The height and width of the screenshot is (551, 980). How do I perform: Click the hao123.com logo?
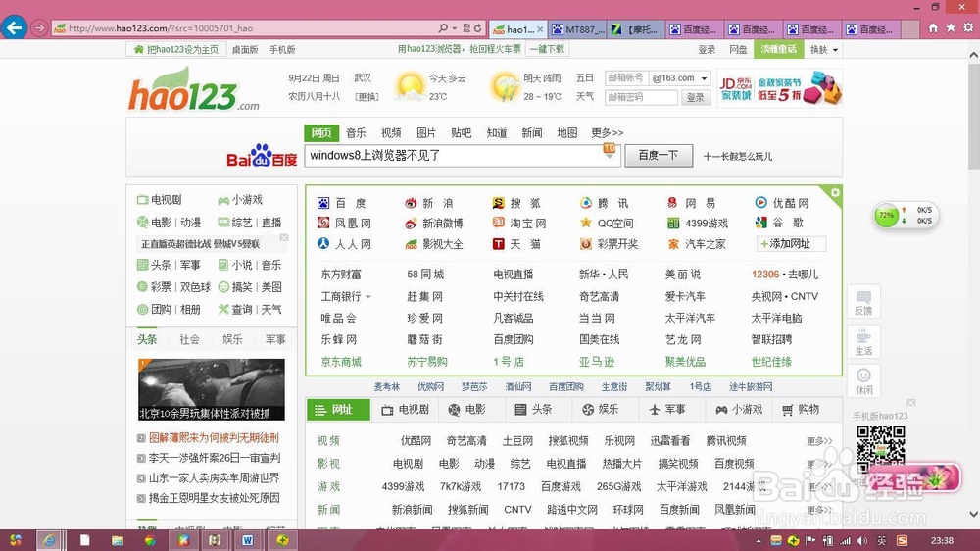point(193,90)
